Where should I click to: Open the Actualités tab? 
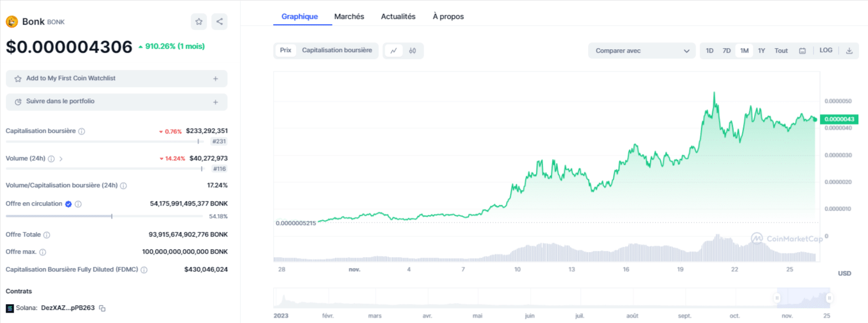(398, 17)
